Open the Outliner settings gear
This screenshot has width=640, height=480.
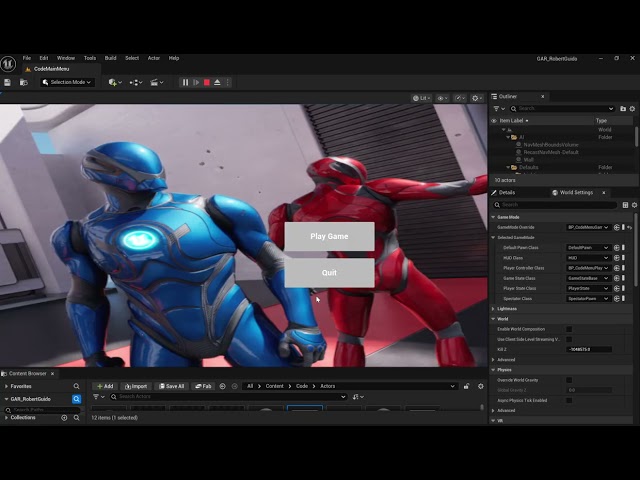coord(632,109)
